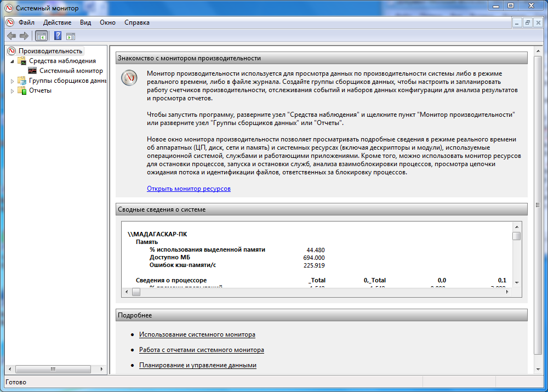Click the Подробнее section header
The image size is (548, 392).
[322, 315]
